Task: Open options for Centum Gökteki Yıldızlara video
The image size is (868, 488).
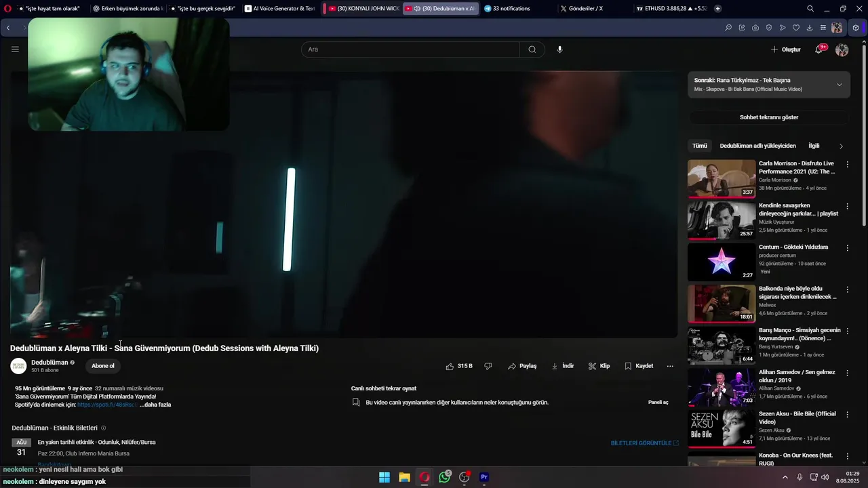Action: click(847, 248)
